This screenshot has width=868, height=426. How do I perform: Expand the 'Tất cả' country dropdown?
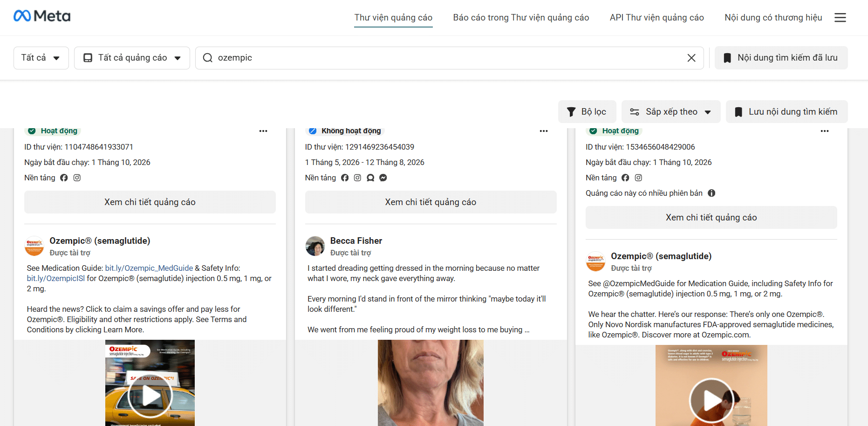click(x=41, y=58)
